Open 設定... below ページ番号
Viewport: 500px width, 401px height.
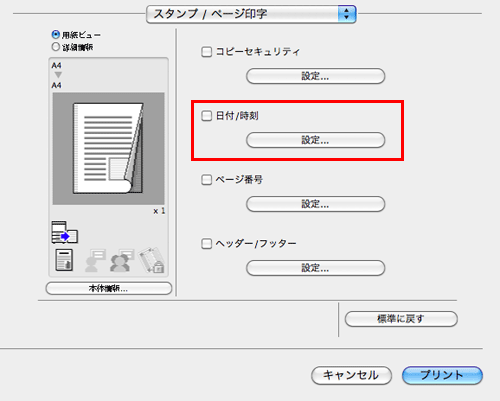[x=316, y=204]
